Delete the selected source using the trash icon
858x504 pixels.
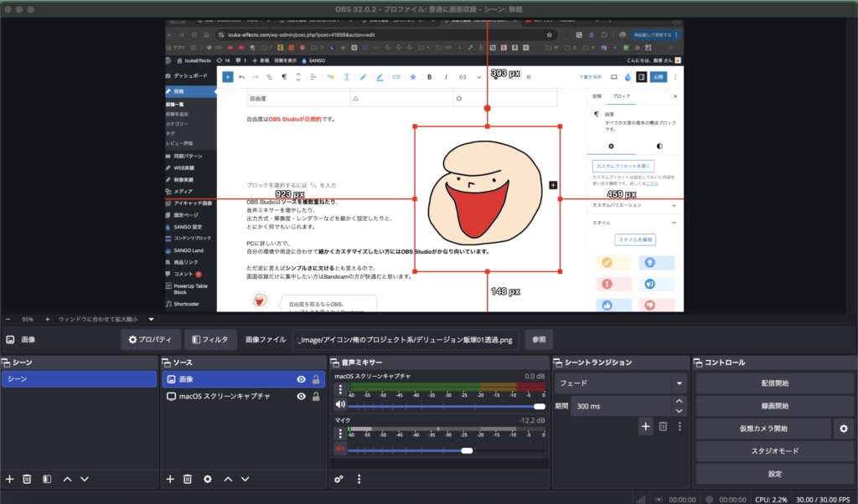pos(188,479)
